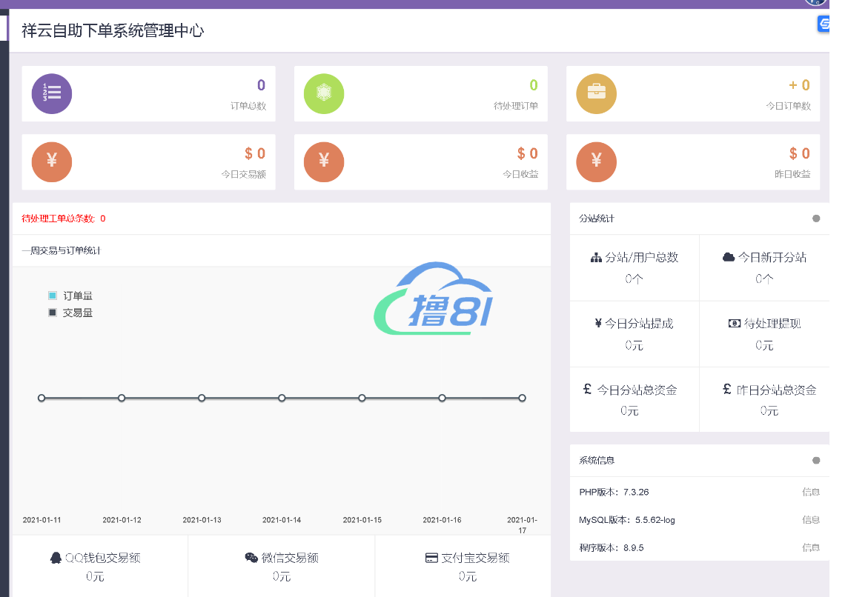Click the 待处理工单总条数 red link
Image resolution: width=868 pixels, height=597 pixels.
[x=63, y=219]
